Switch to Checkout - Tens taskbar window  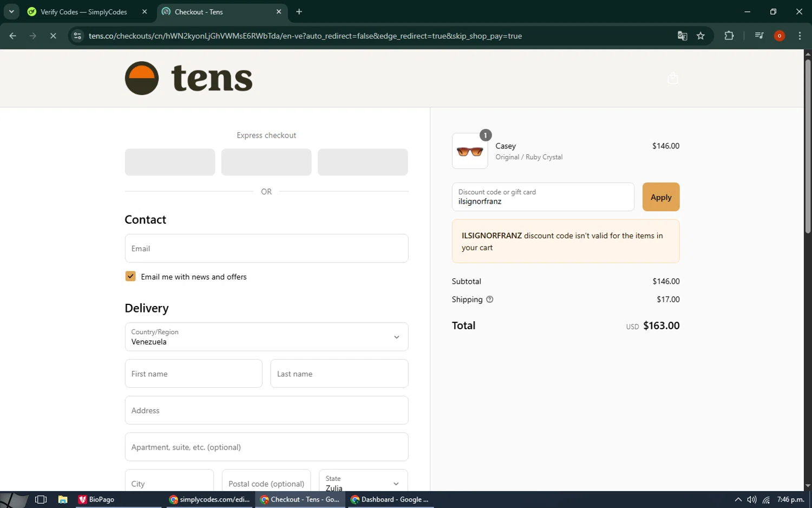300,500
